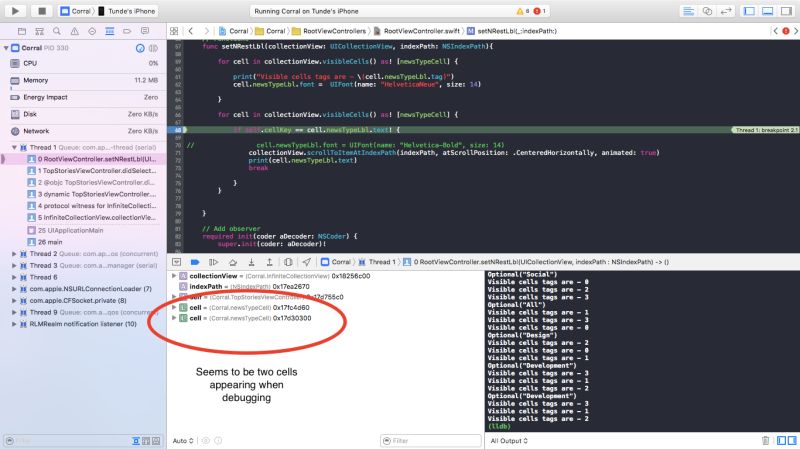Select the 0 RootViewController.setNRestLbl stack frame

coord(91,159)
